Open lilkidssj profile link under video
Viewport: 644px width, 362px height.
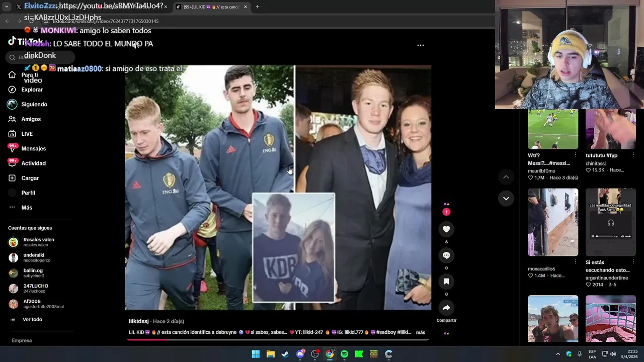(x=139, y=321)
